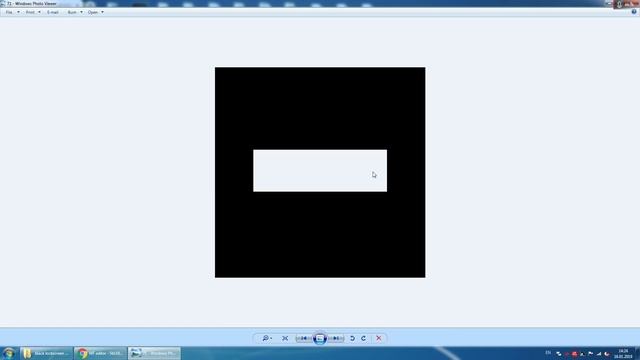This screenshot has width=640, height=360.
Task: Switch to the folder taskbar window
Action: (46, 353)
